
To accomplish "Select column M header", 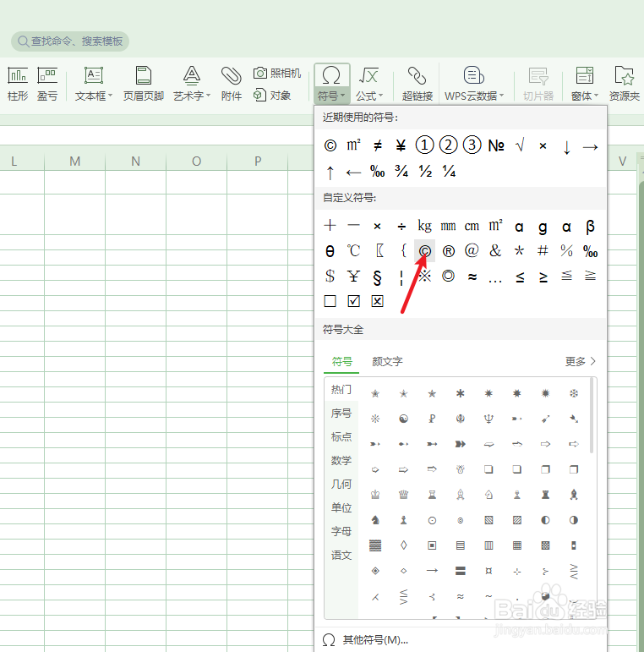I will click(x=74, y=161).
